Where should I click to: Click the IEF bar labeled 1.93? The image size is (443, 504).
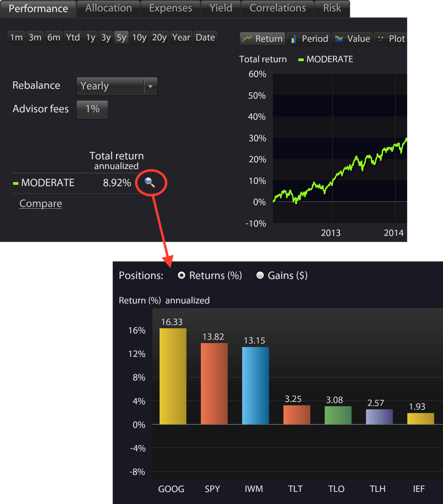point(421,418)
